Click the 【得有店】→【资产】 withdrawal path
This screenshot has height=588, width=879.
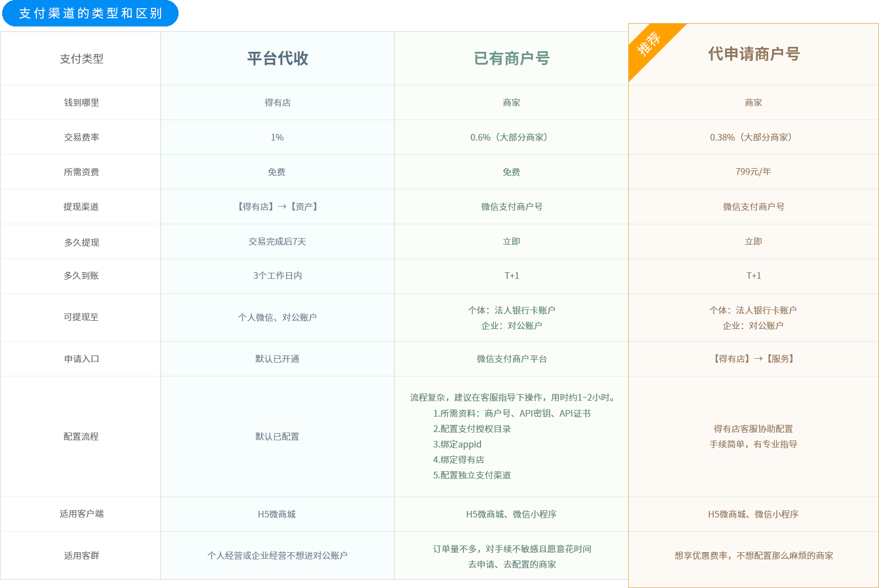point(277,207)
